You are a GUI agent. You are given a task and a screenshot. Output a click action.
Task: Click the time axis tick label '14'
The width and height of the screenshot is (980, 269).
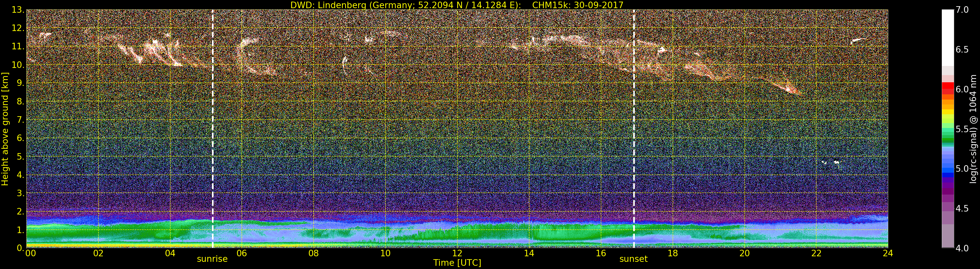pyautogui.click(x=529, y=253)
